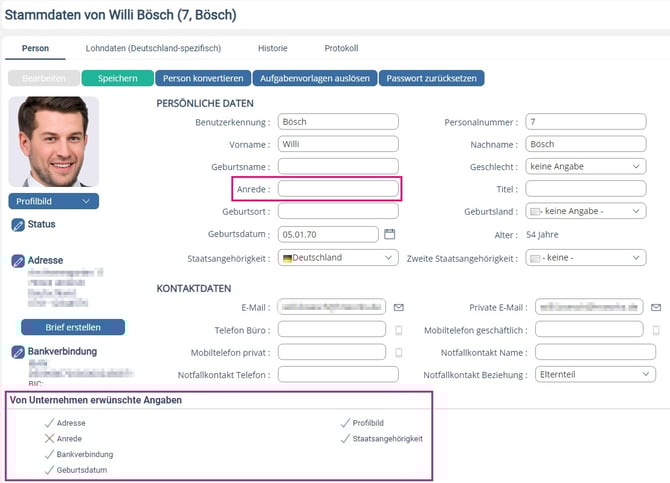The image size is (670, 483).
Task: Expand the Staatsangehörigkeit Deutschland dropdown
Action: (338, 258)
